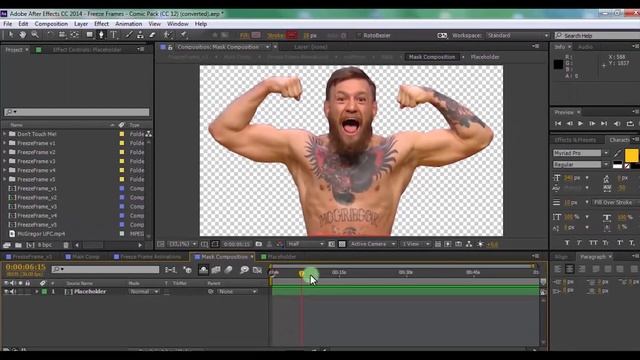The image size is (640, 360).
Task: Toggle Motion Blur switch in timeline
Action: (228, 270)
